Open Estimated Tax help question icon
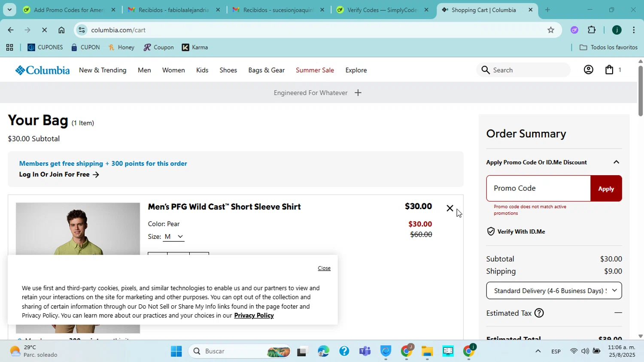Screen dimensions: 644x362 pos(539,313)
